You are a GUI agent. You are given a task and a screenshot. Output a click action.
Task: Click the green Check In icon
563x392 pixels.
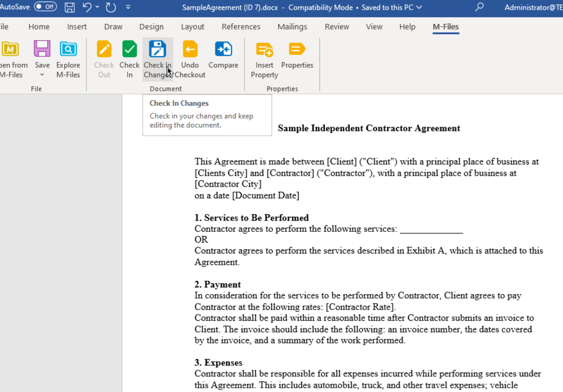(x=129, y=49)
